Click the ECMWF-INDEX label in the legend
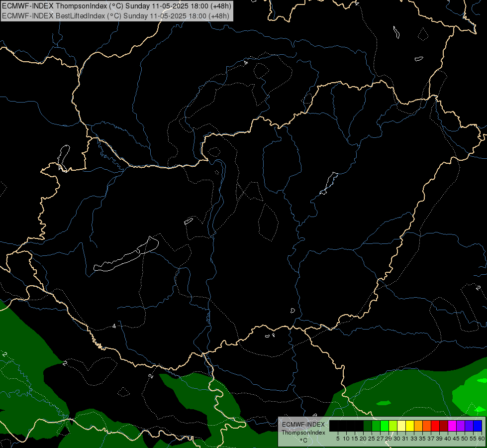The height and width of the screenshot is (448, 487). [x=303, y=425]
